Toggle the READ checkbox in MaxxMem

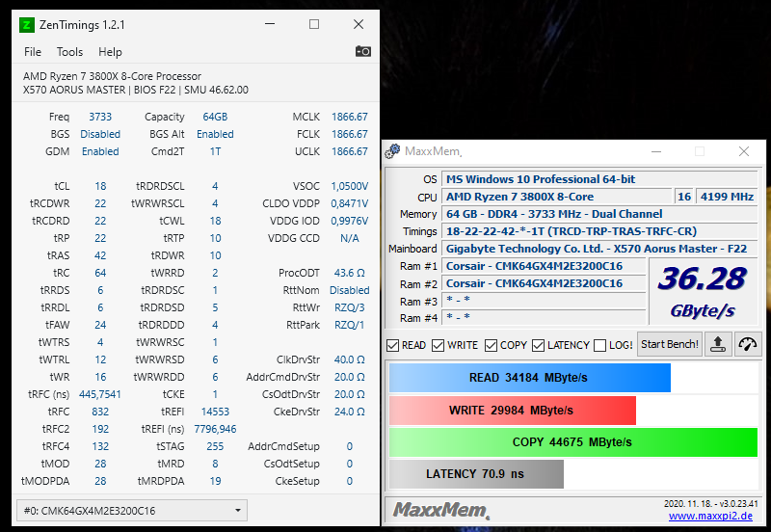pyautogui.click(x=393, y=346)
